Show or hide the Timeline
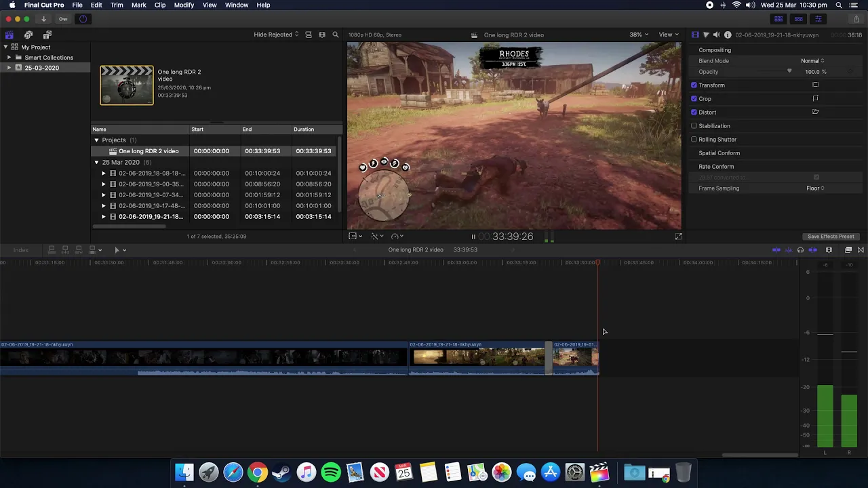This screenshot has width=868, height=488. coord(799,19)
